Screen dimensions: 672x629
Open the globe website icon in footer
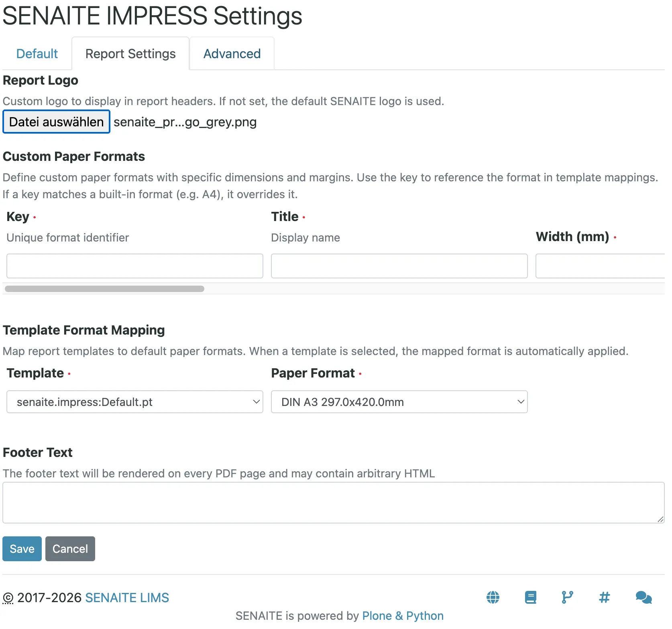(x=493, y=597)
